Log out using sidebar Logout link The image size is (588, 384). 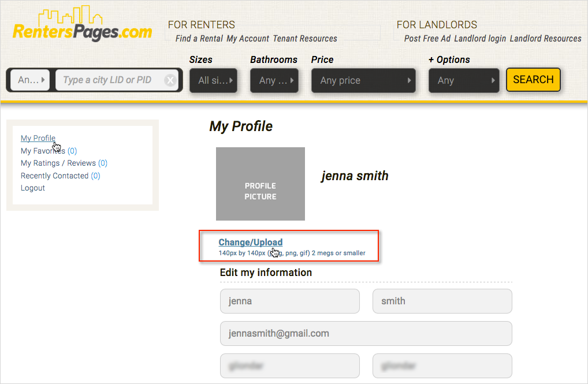[x=32, y=188]
